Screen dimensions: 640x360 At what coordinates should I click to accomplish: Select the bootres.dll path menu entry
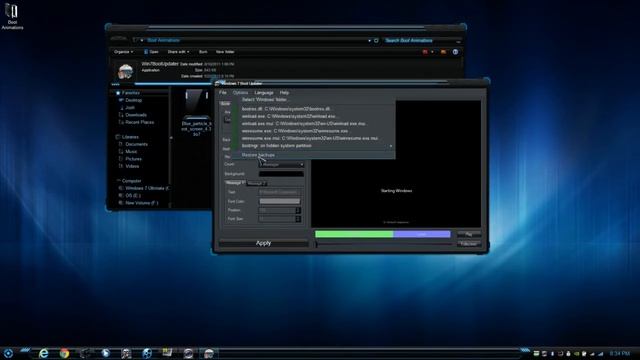click(313, 109)
